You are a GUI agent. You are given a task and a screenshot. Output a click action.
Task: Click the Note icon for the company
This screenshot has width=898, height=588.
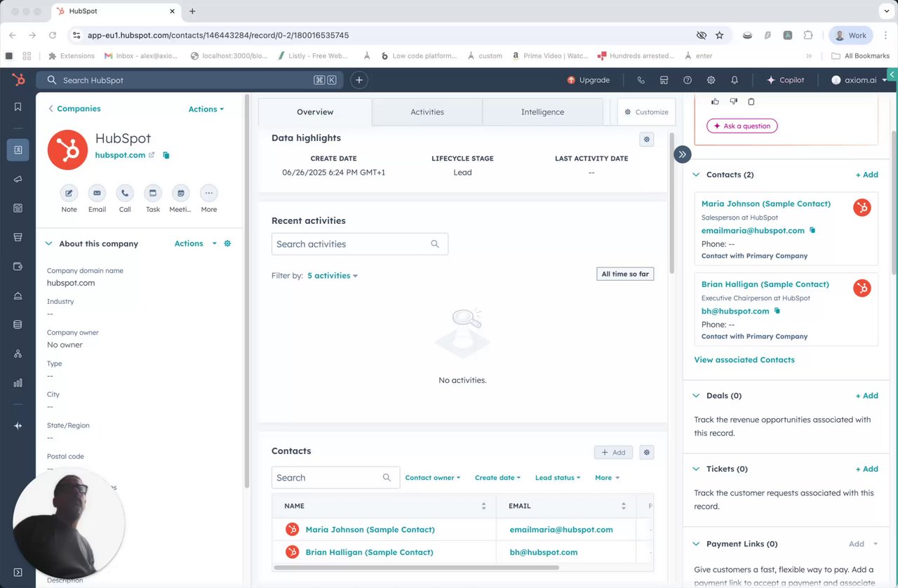point(69,193)
